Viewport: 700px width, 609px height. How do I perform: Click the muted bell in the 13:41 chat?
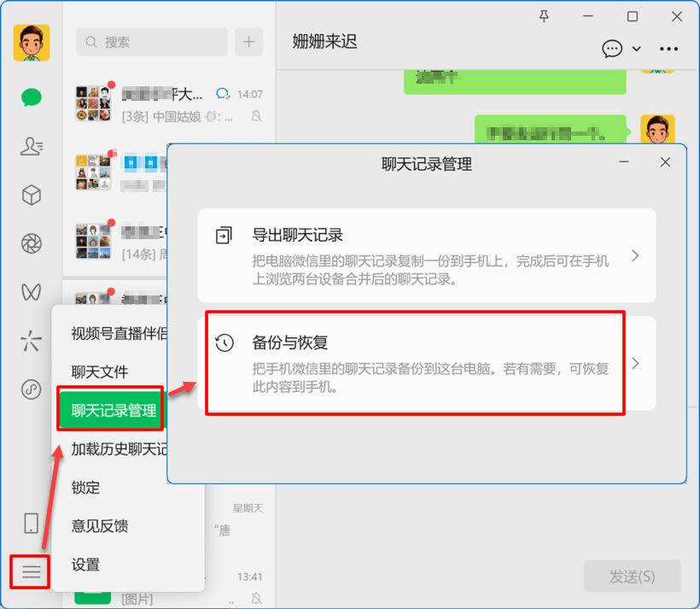pos(256,598)
